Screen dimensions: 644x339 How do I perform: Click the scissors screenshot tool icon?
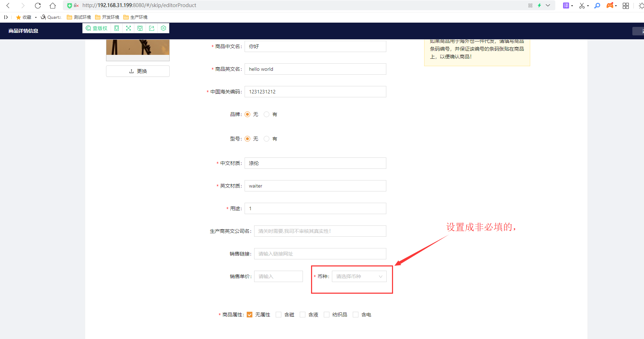pos(582,5)
